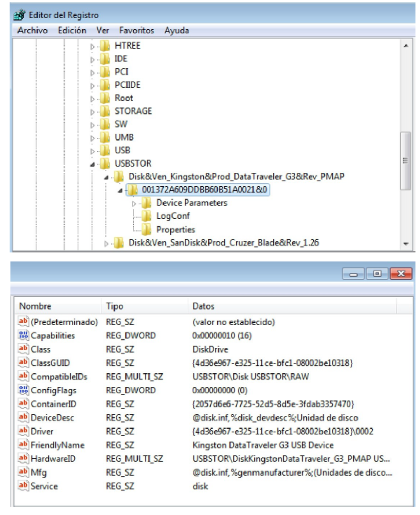Screen dimensions: 420x515
Task: Open the Ver menu
Action: 103,31
